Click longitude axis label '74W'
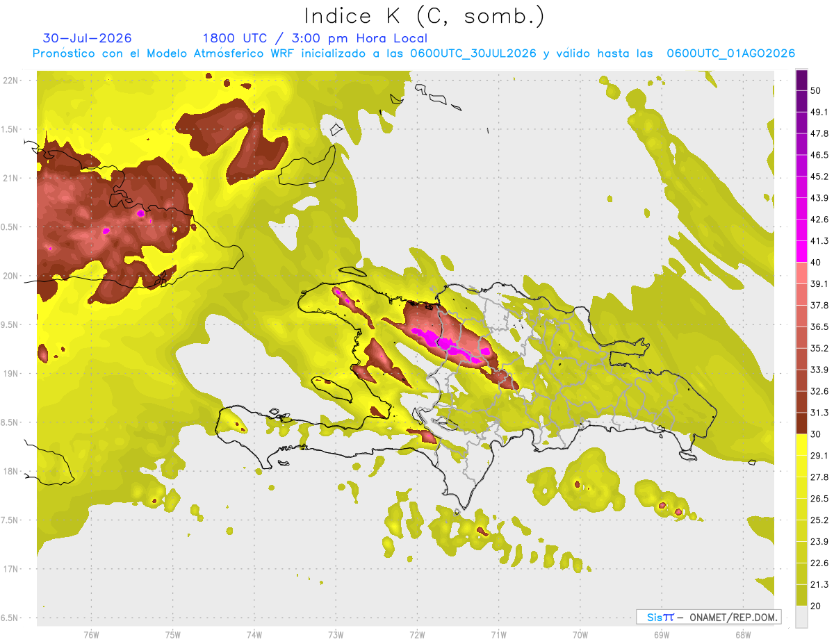Viewport: 834px width, 644px height. coord(254,636)
